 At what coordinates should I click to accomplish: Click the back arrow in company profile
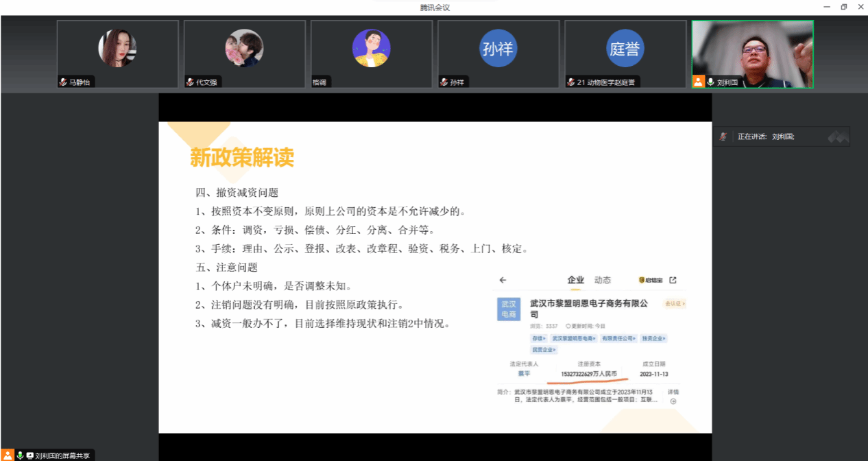pyautogui.click(x=503, y=280)
